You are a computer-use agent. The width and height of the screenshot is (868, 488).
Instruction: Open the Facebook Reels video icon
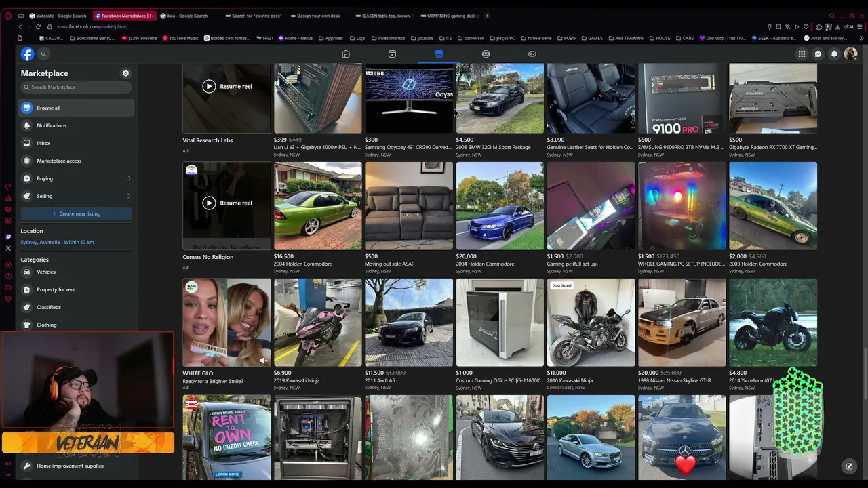pyautogui.click(x=392, y=54)
